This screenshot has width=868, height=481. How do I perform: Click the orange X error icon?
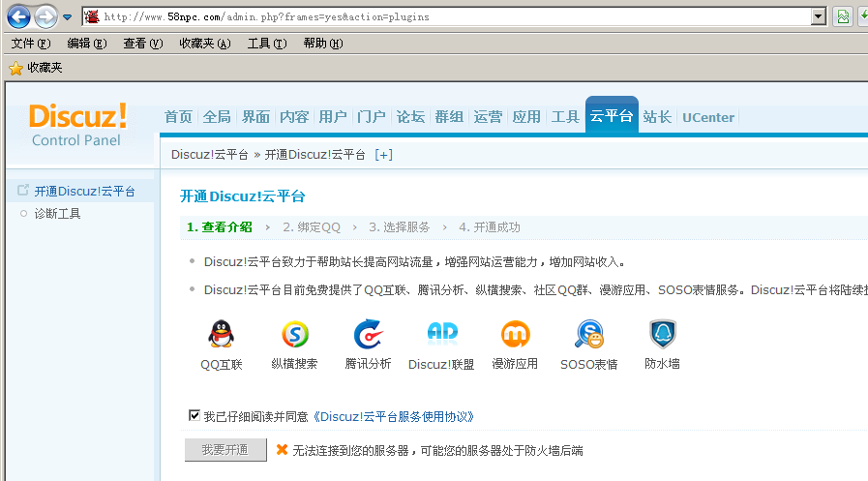(x=282, y=450)
